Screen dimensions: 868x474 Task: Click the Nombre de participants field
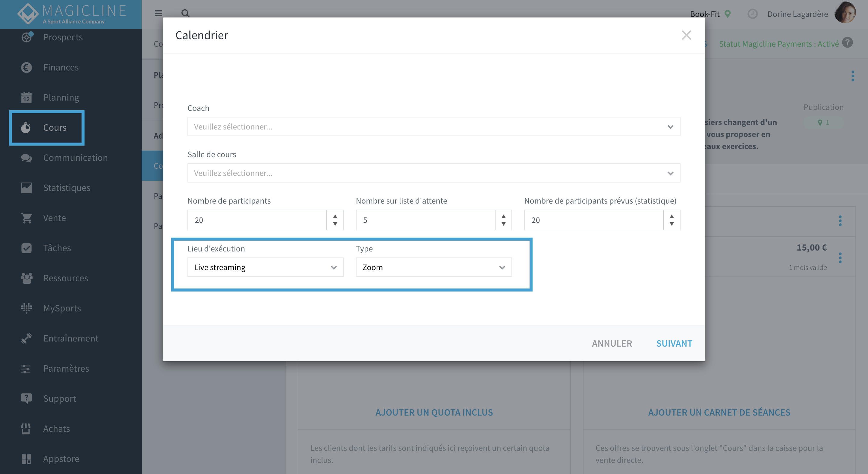pos(257,220)
